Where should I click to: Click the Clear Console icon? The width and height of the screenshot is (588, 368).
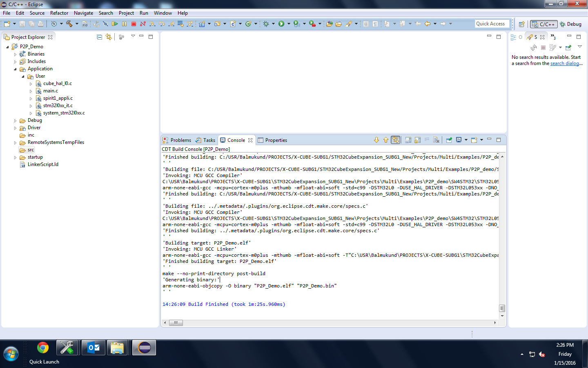click(436, 140)
